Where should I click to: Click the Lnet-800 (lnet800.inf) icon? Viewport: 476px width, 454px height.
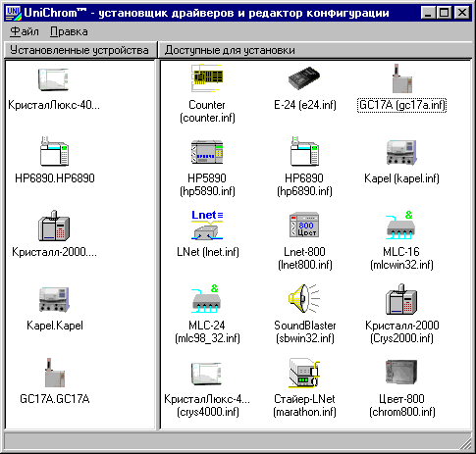click(304, 226)
